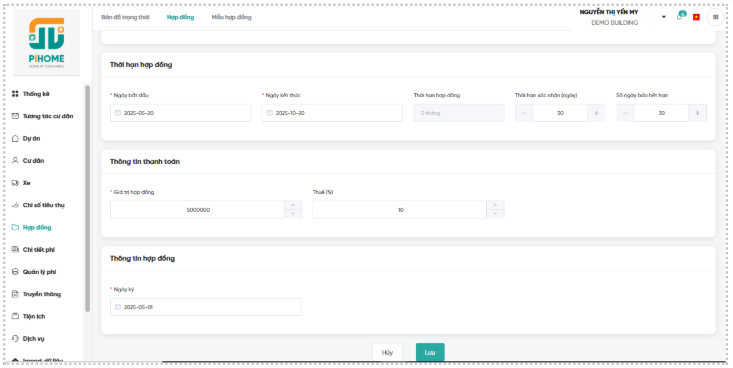
Task: Expand the user account dropdown arrow
Action: (663, 17)
